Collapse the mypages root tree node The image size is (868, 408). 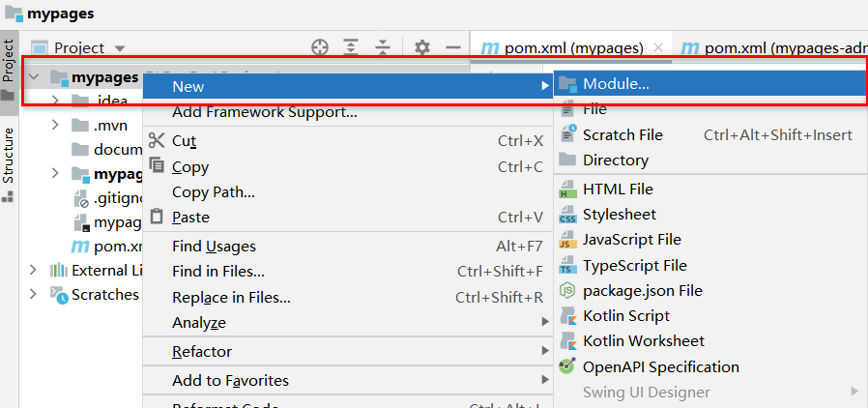(x=35, y=77)
